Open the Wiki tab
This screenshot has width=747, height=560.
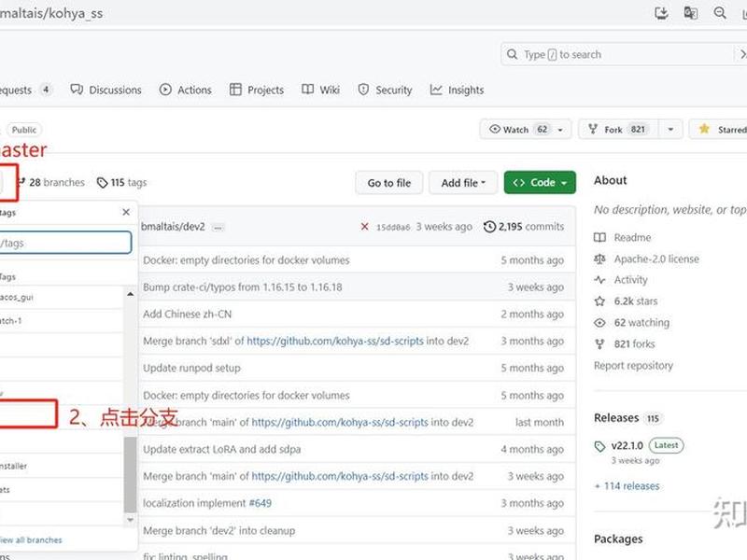pos(320,90)
